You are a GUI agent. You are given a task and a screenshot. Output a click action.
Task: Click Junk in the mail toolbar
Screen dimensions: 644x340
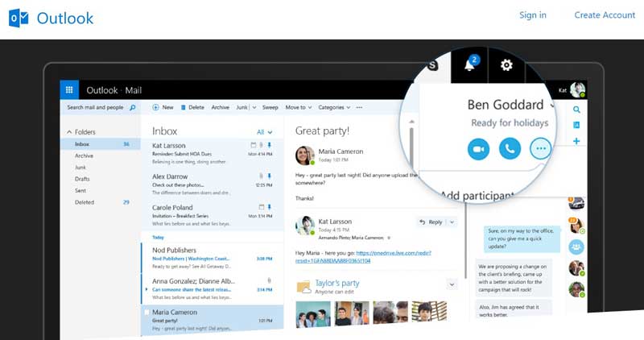(x=242, y=107)
